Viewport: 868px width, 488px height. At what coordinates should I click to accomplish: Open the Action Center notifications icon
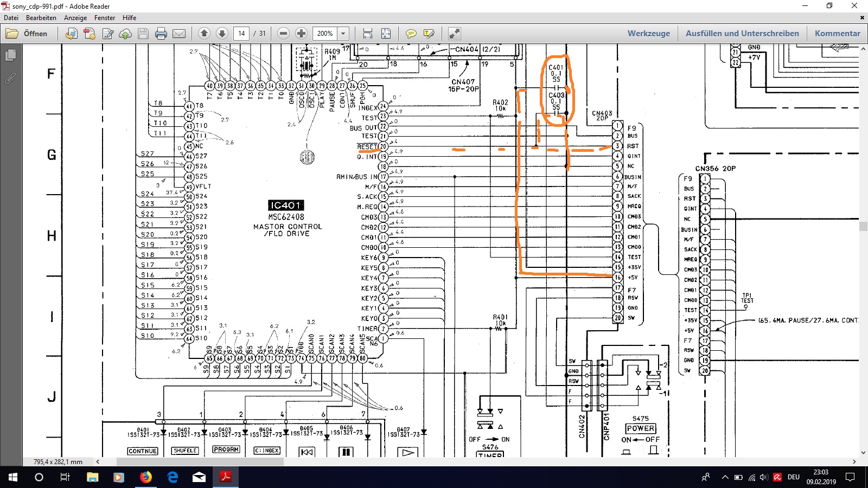coord(850,477)
